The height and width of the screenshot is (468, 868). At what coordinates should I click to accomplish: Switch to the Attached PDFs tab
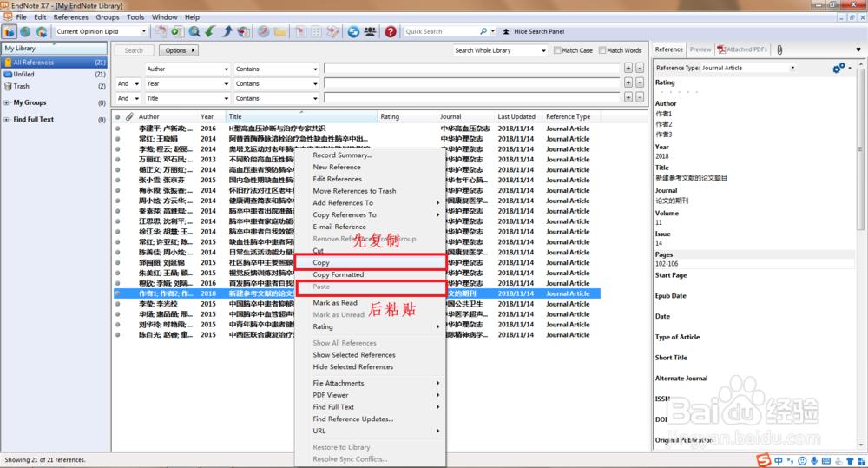(x=742, y=49)
